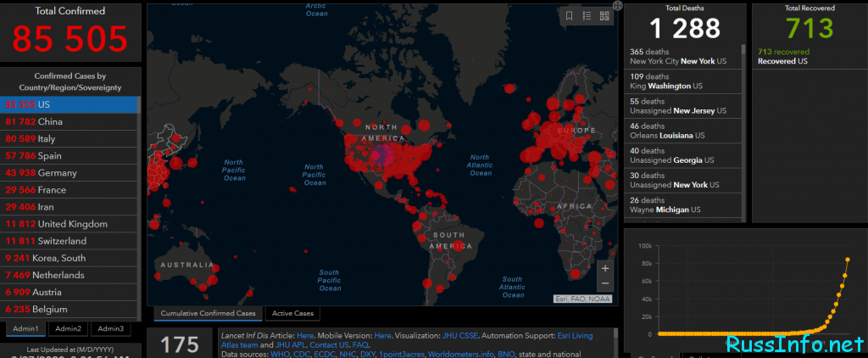The height and width of the screenshot is (358, 868).
Task: Select 30 deaths Unassigned New York row
Action: click(682, 180)
